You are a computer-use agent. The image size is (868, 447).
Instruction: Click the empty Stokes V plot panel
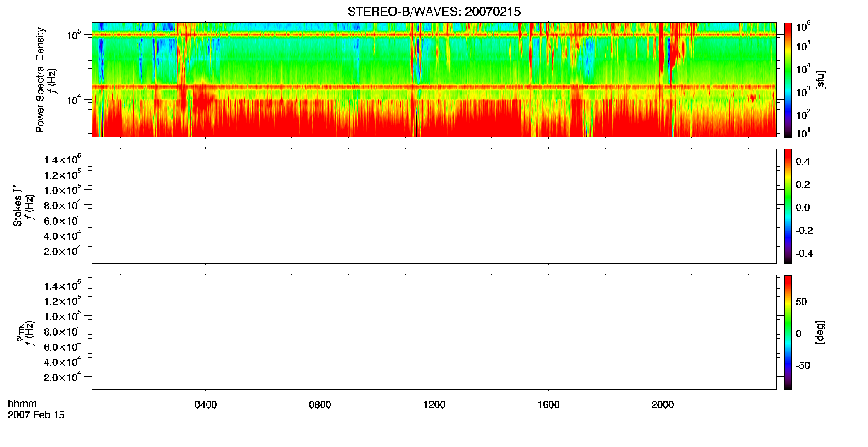tap(434, 206)
